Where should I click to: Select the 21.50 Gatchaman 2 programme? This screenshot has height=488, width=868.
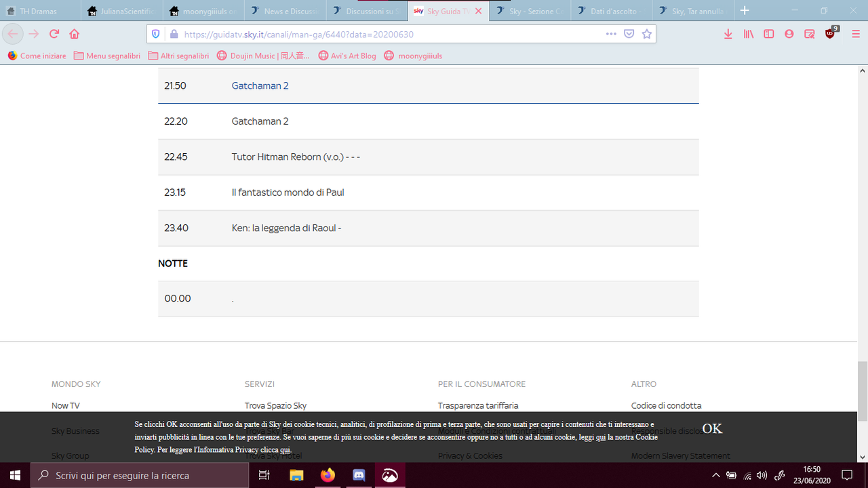point(429,85)
